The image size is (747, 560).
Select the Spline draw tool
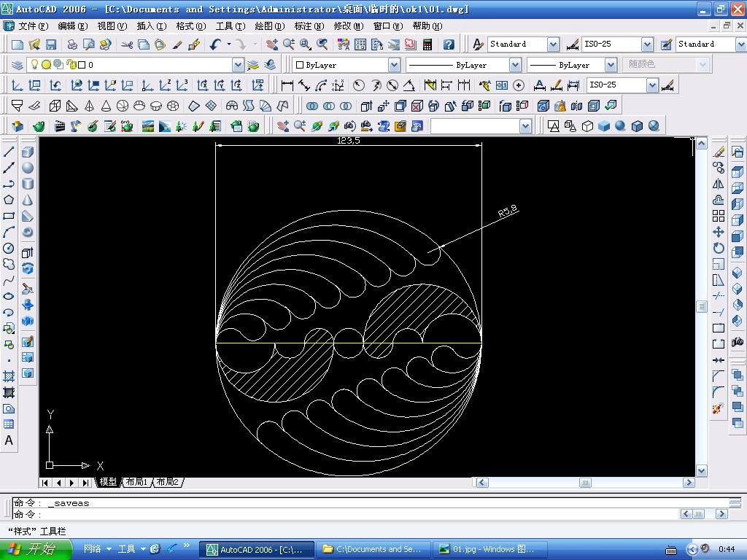(9, 281)
